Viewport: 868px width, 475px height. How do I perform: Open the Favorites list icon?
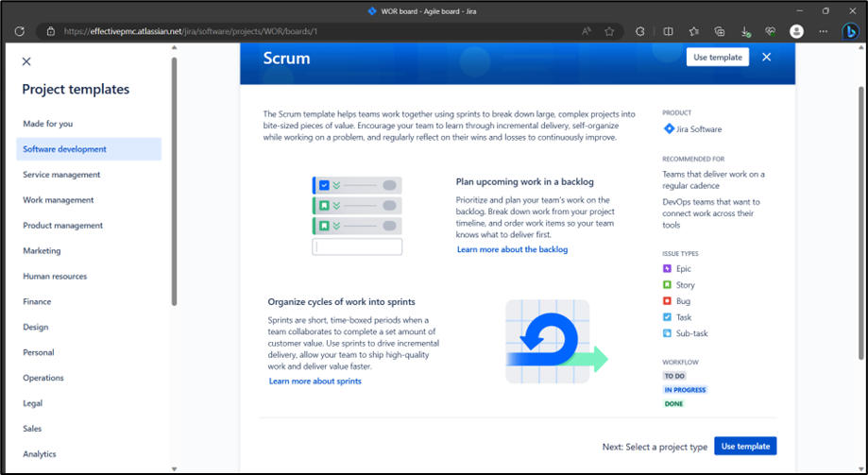(x=693, y=31)
